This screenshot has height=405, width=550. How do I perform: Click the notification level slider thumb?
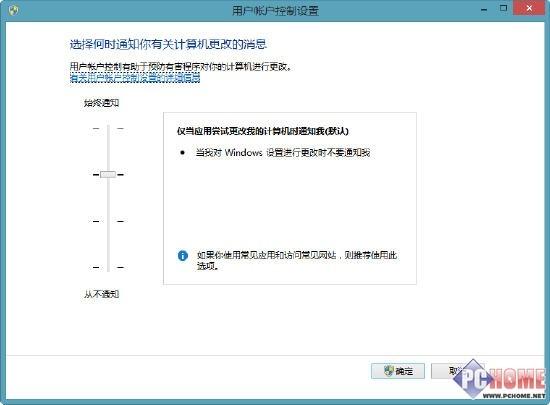click(108, 174)
